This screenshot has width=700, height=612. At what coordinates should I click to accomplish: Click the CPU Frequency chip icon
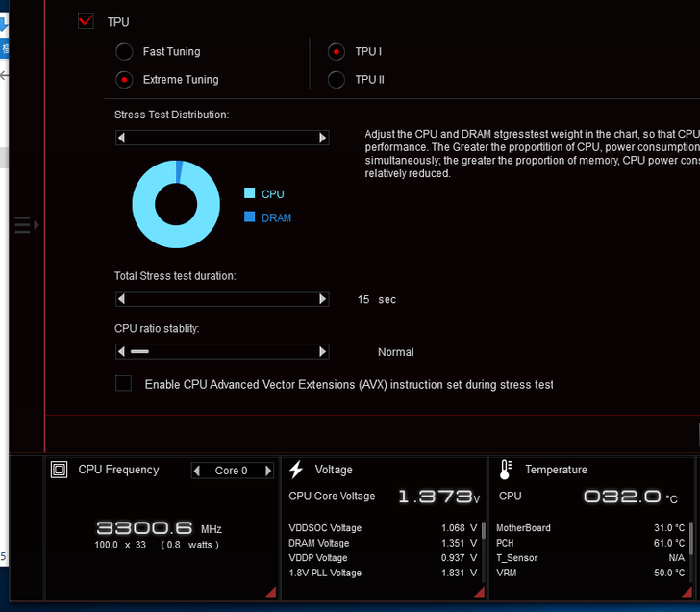click(60, 470)
